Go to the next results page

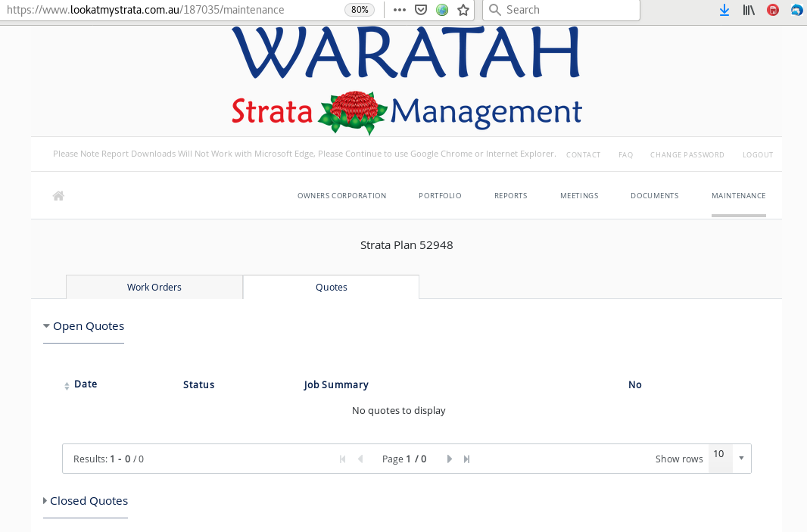click(450, 459)
